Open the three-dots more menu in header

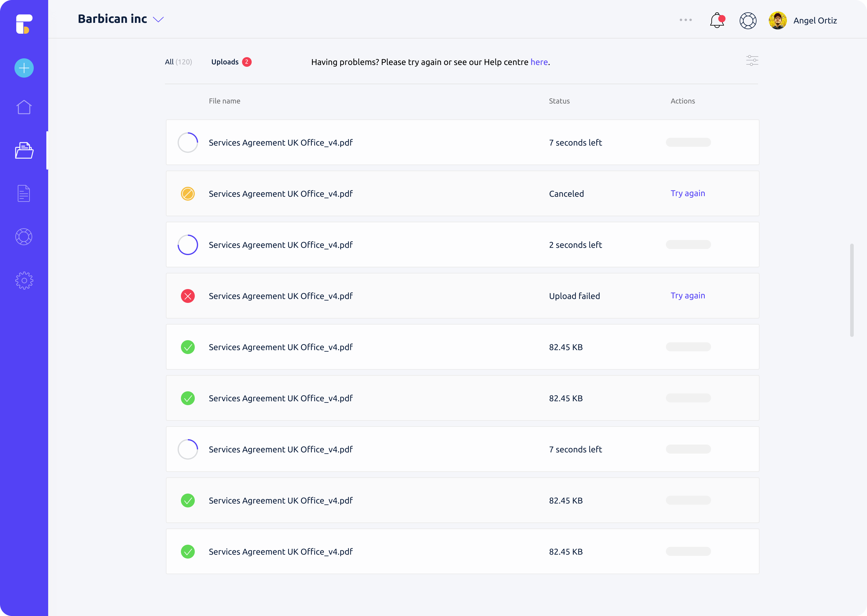pos(685,20)
